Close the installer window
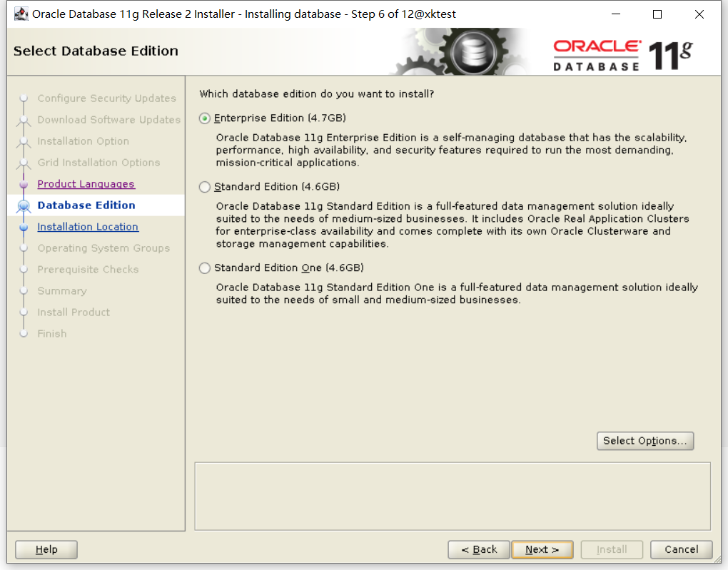 click(699, 14)
